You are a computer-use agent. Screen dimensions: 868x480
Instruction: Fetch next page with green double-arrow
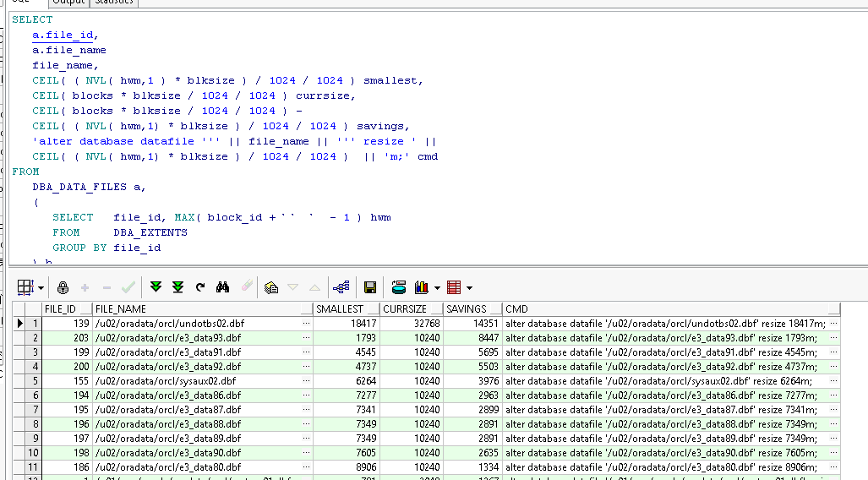156,286
